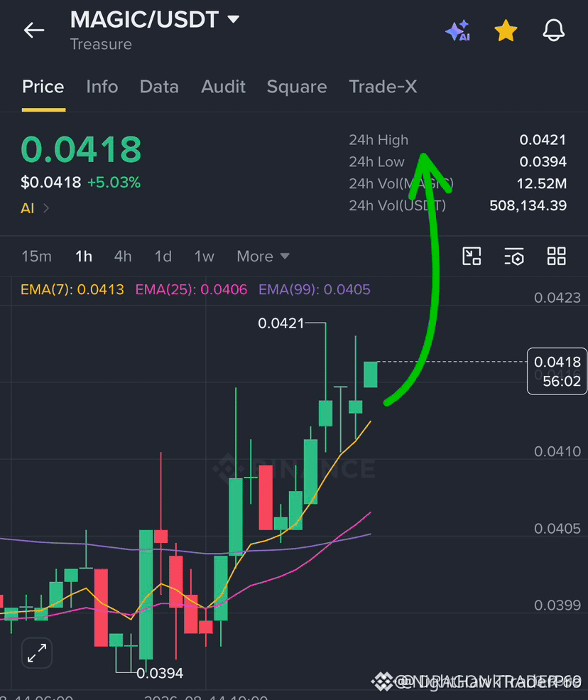Expand the More timeframes dropdown
The image size is (588, 700).
click(x=263, y=257)
